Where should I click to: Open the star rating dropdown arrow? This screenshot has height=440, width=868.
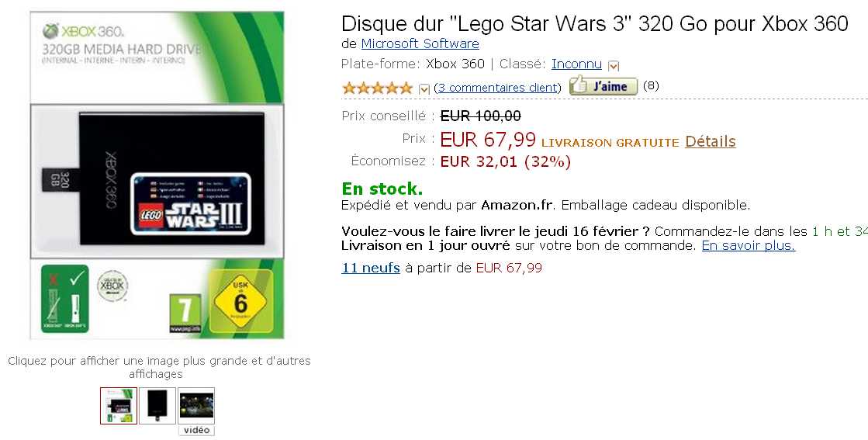click(x=424, y=88)
